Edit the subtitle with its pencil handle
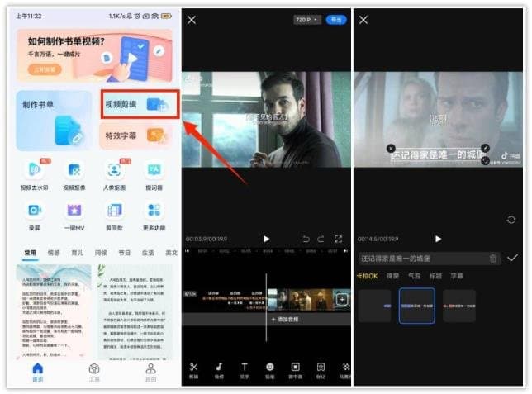The width and height of the screenshot is (532, 394). coord(485,148)
